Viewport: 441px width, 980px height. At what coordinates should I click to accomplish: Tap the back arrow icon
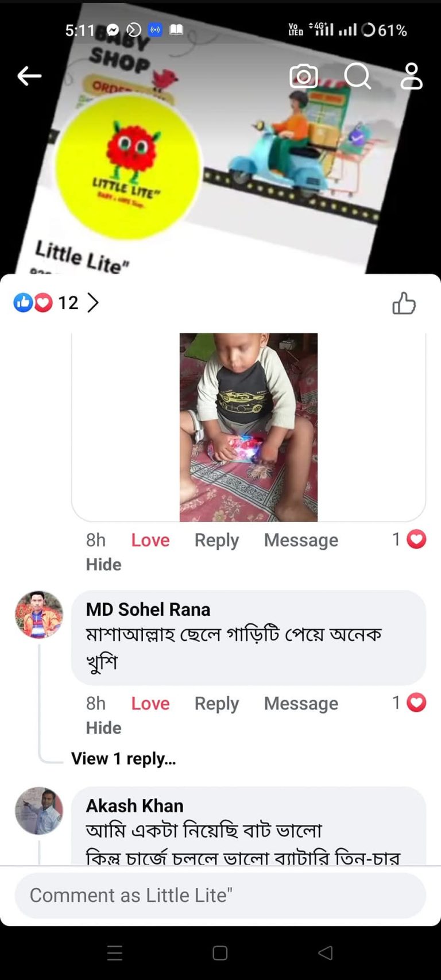point(29,76)
